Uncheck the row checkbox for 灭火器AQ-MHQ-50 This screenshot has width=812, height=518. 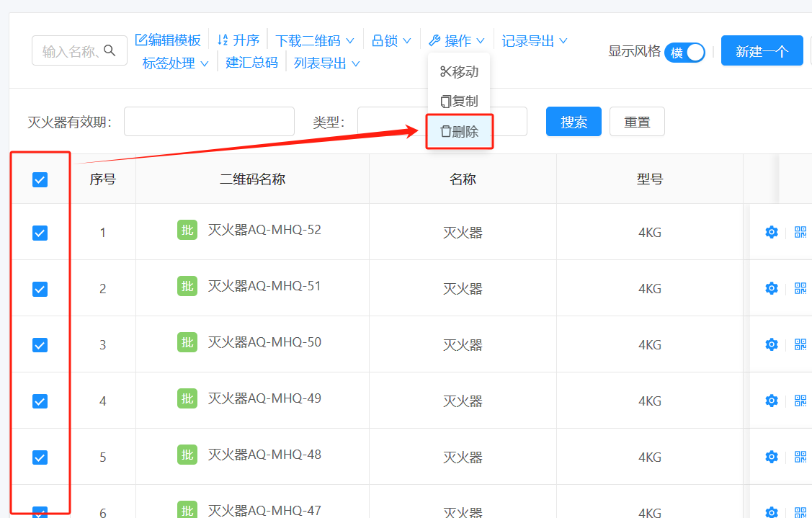point(40,344)
